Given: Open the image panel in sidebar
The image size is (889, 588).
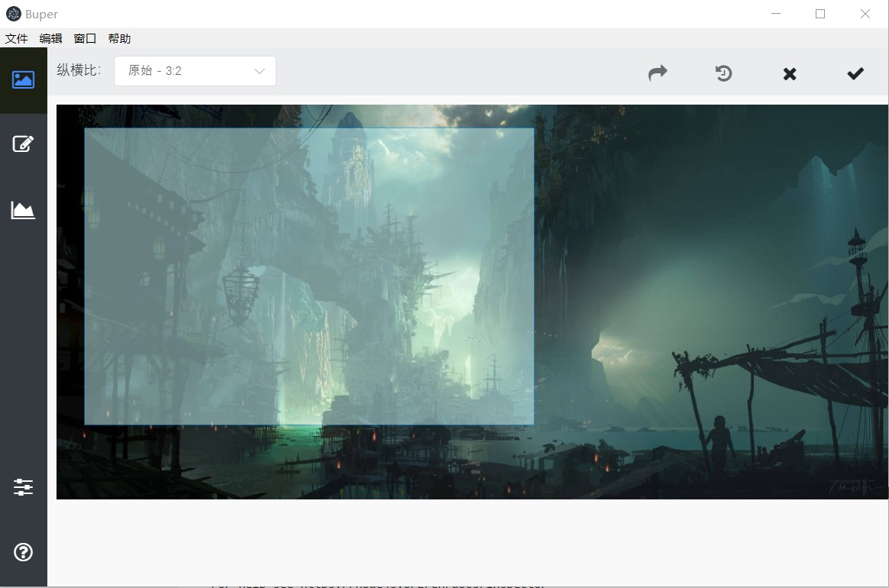Looking at the screenshot, I should coord(23,80).
